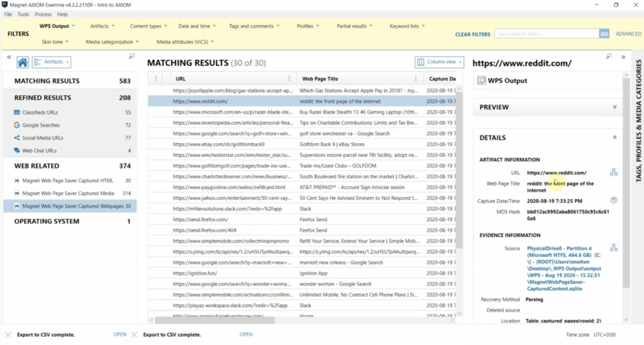The width and height of the screenshot is (644, 345).
Task: Click clock icon beside Capture Date/Time
Action: (614, 200)
